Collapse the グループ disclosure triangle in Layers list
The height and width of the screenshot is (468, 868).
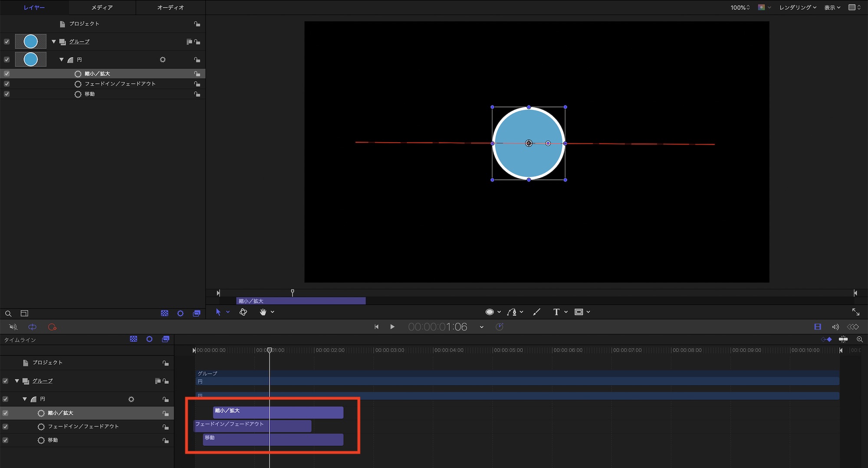54,42
